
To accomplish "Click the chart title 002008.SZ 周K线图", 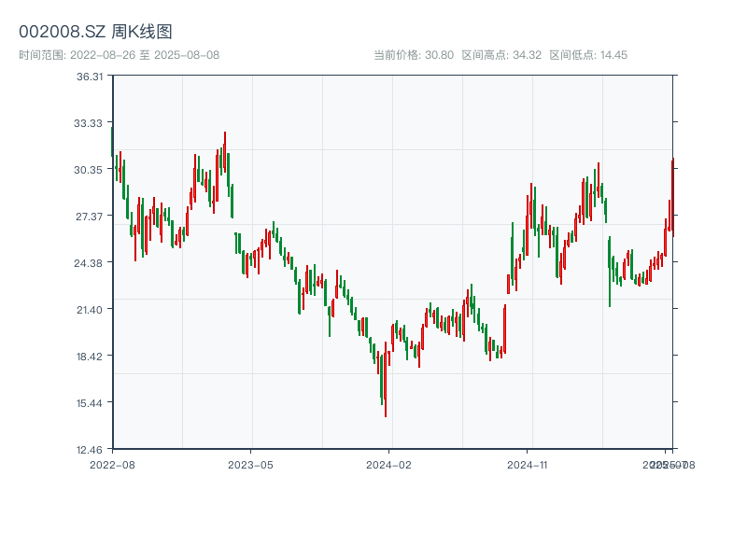I will (x=95, y=33).
